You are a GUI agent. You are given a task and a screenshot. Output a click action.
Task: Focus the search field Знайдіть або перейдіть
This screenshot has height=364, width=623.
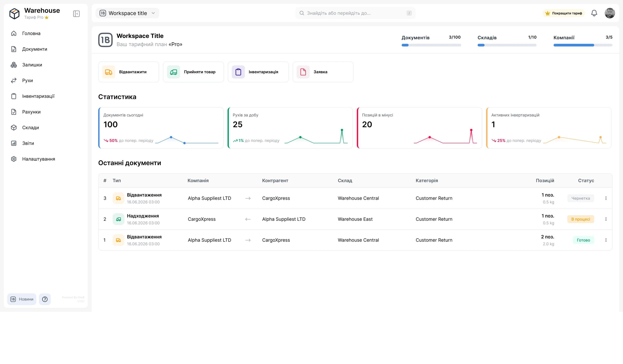click(355, 13)
